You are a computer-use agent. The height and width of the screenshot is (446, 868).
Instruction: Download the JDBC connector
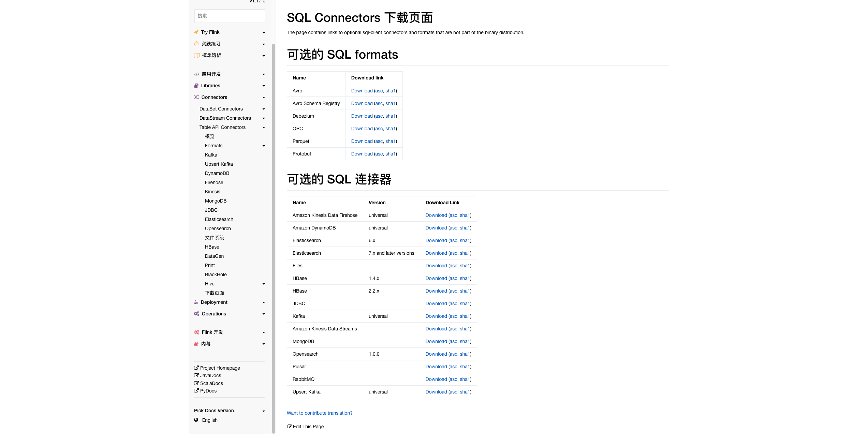point(436,303)
